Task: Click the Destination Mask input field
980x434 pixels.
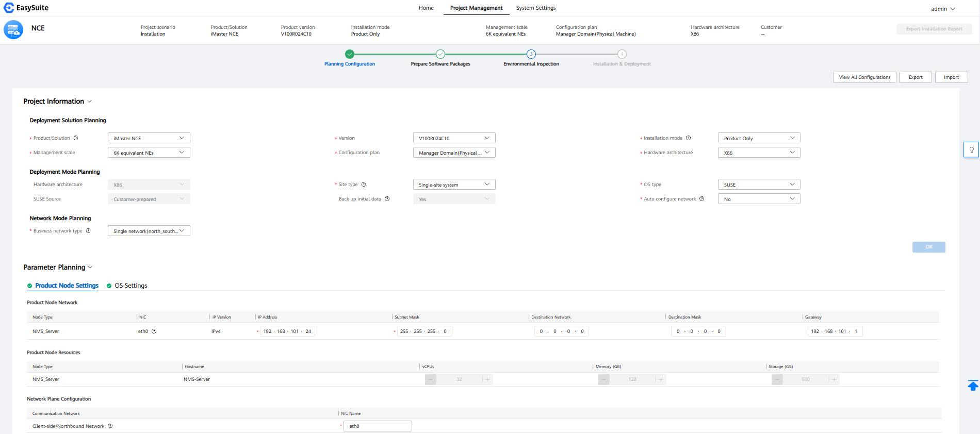Action: coord(698,331)
